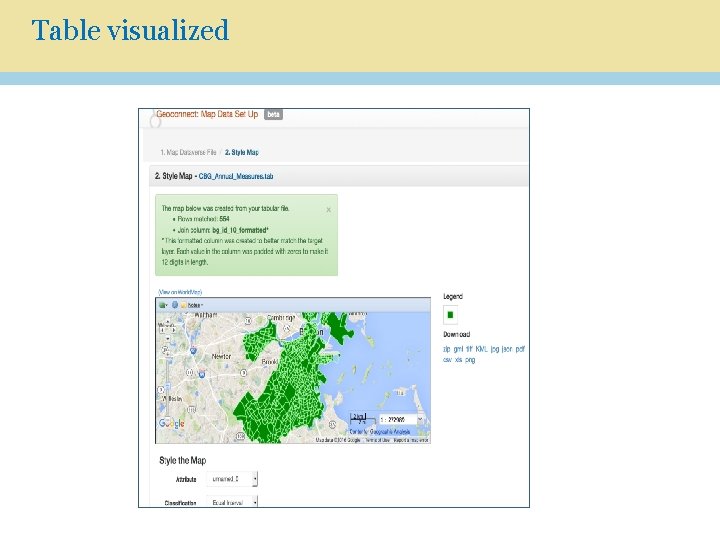The height and width of the screenshot is (540, 720).
Task: Open Terms of Use on the map
Action: click(x=377, y=440)
